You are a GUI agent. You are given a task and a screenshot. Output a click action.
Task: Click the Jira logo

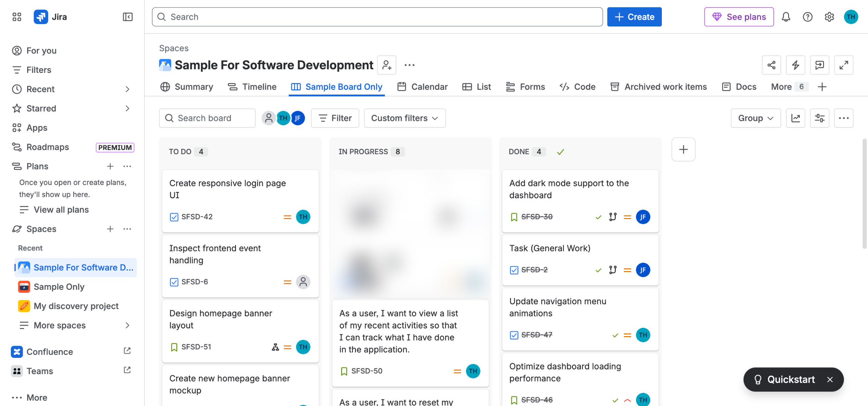coord(50,17)
